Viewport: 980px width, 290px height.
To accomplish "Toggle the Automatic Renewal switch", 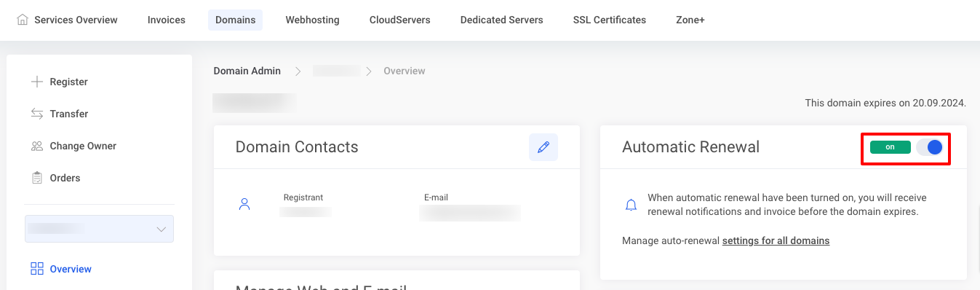I will (930, 147).
